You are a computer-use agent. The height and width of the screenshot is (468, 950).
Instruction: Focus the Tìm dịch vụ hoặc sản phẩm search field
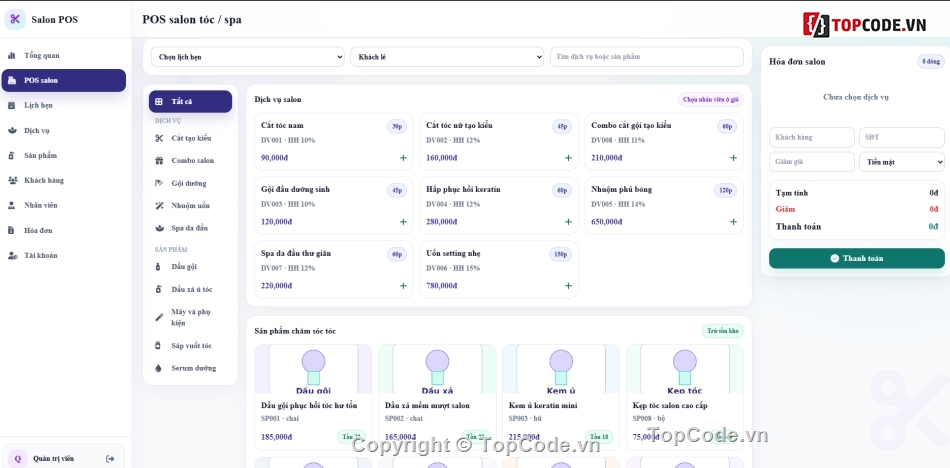click(646, 57)
